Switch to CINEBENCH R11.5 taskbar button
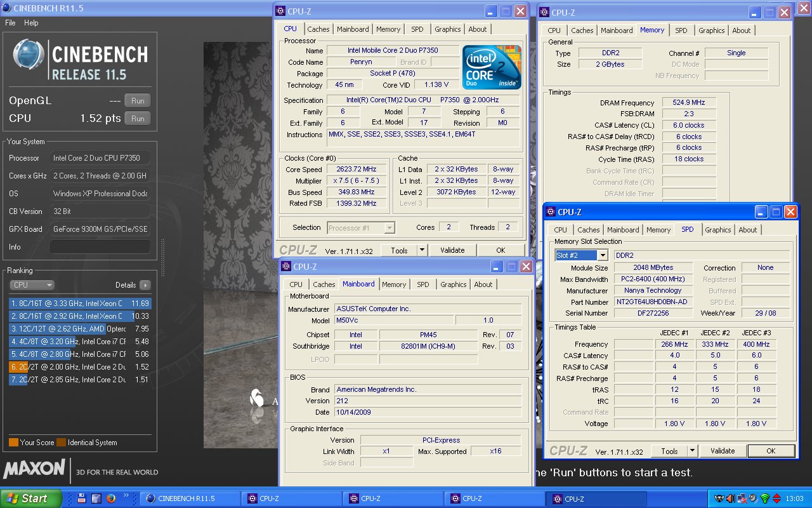 pos(189,498)
